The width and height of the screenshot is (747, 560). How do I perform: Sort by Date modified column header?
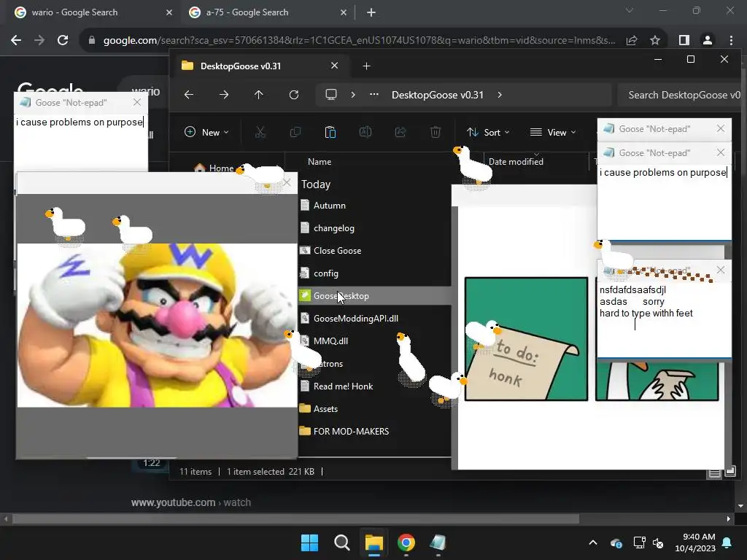516,162
